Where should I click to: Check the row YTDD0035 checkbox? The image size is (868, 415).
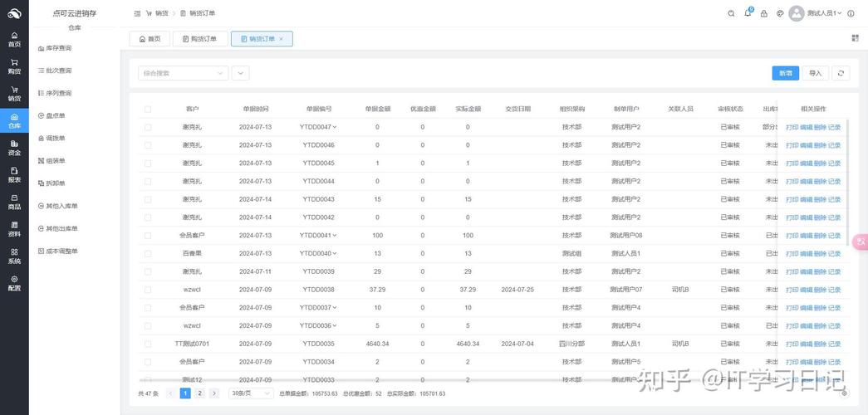click(x=148, y=344)
